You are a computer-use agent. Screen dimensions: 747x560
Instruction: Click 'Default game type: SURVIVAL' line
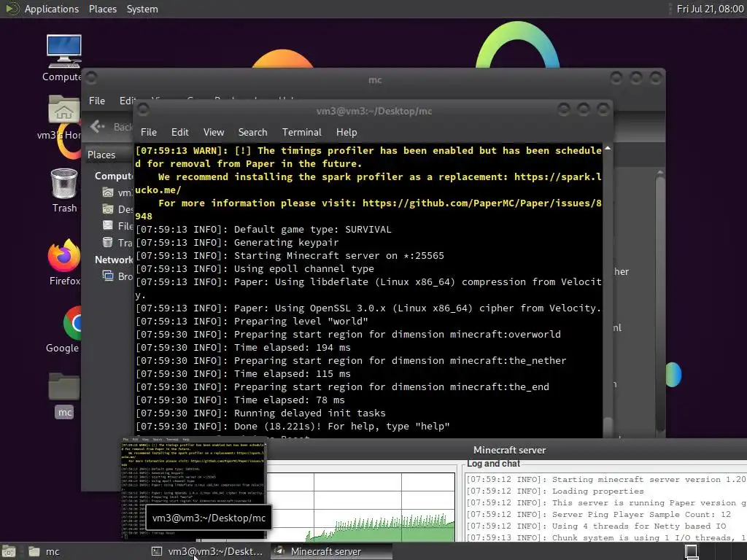point(263,230)
